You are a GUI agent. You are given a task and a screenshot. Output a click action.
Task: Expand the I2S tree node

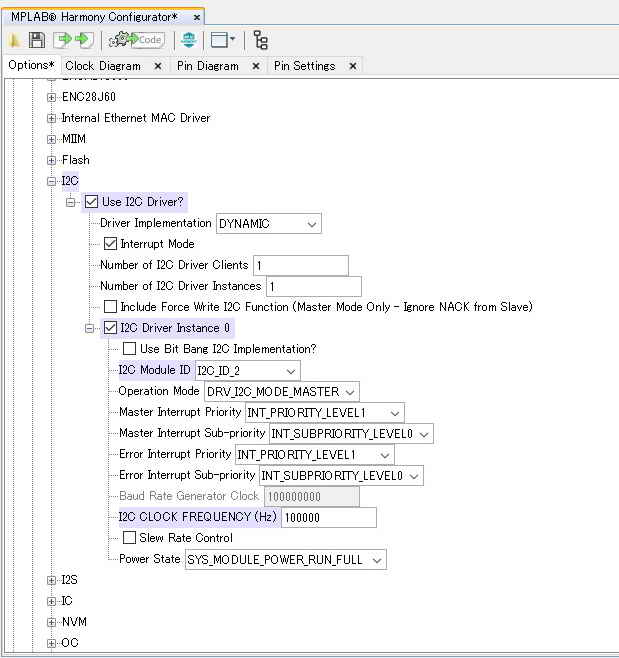(52, 580)
